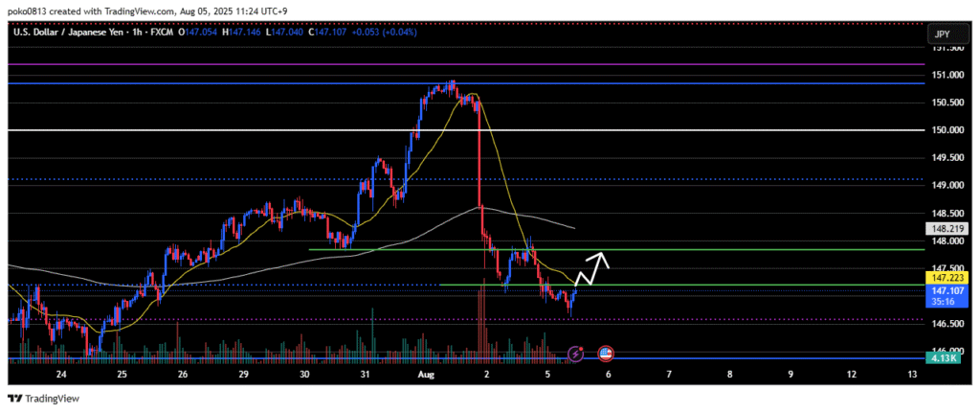980x412 pixels.
Task: Click the JPY currency badge
Action: point(942,34)
